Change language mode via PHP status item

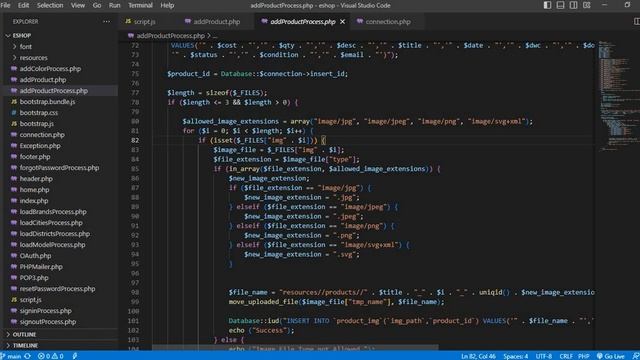584,356
